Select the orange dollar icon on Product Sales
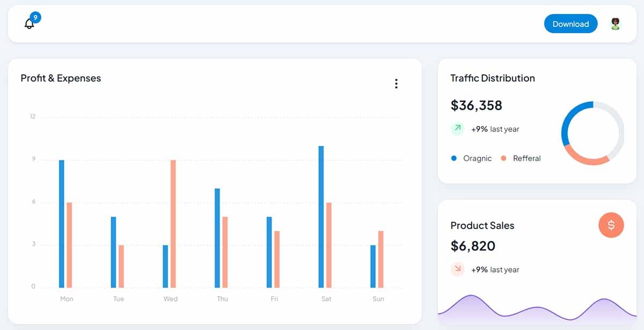Viewport: 644px width, 330px height. tap(611, 225)
